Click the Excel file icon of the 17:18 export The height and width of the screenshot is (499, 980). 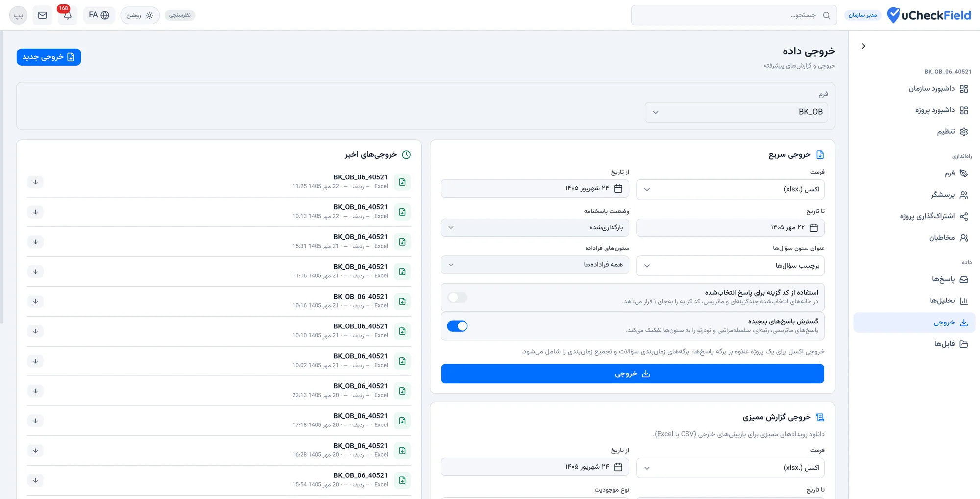[x=402, y=421]
